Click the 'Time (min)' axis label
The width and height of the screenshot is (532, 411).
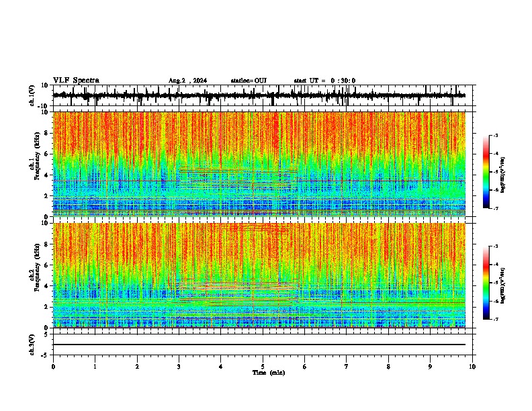click(x=269, y=373)
